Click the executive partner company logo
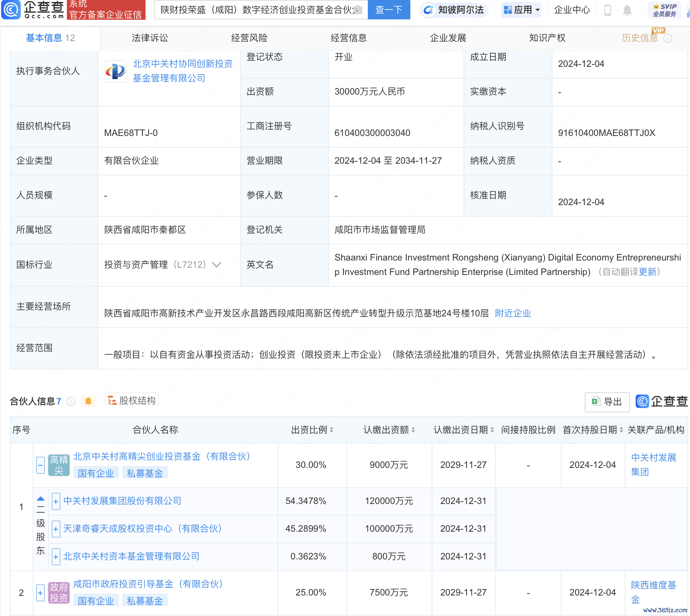 (116, 71)
